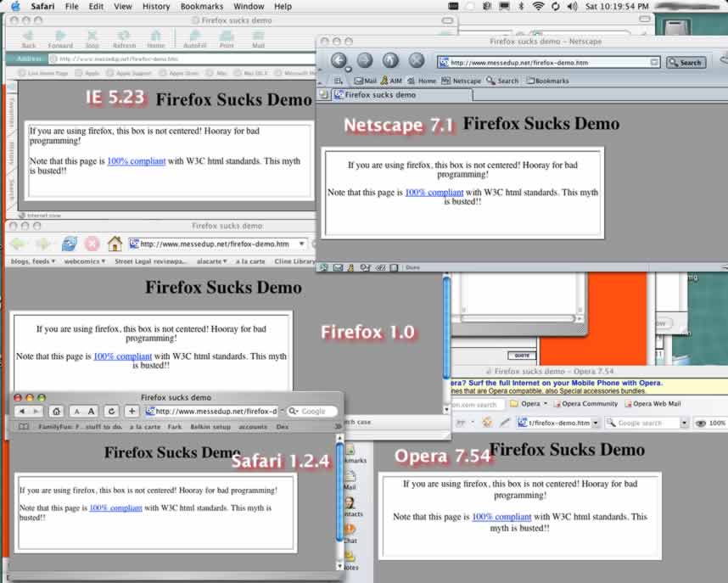Click IE address bar URL field

tap(181, 59)
